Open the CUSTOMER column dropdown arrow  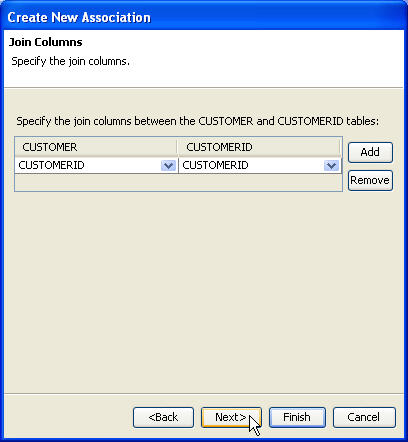coord(168,165)
